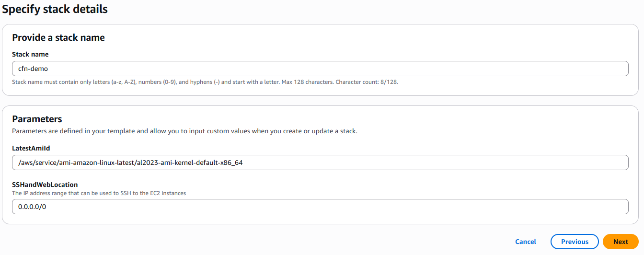This screenshot has height=255, width=644.
Task: Click the LatestAmiId label
Action: (x=31, y=148)
